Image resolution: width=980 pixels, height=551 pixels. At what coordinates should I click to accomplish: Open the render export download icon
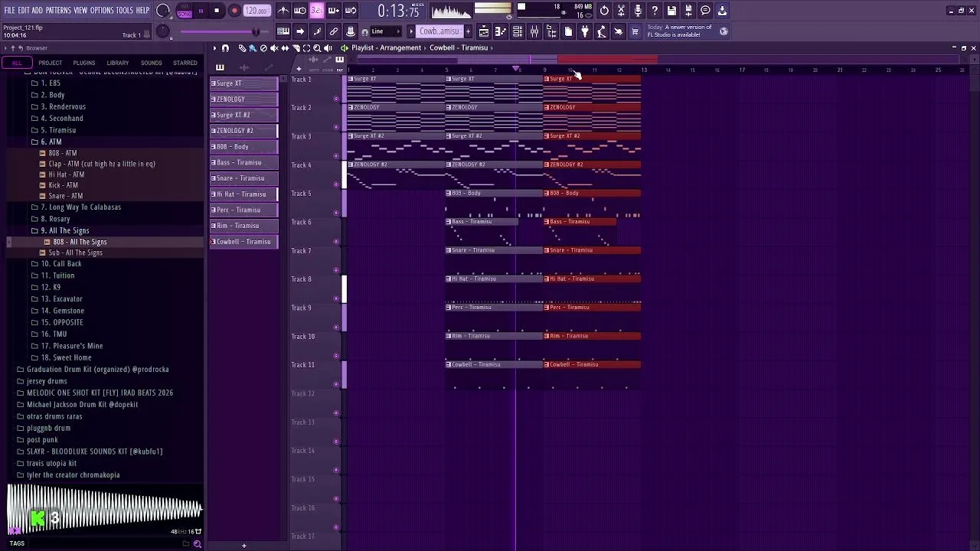click(x=722, y=11)
